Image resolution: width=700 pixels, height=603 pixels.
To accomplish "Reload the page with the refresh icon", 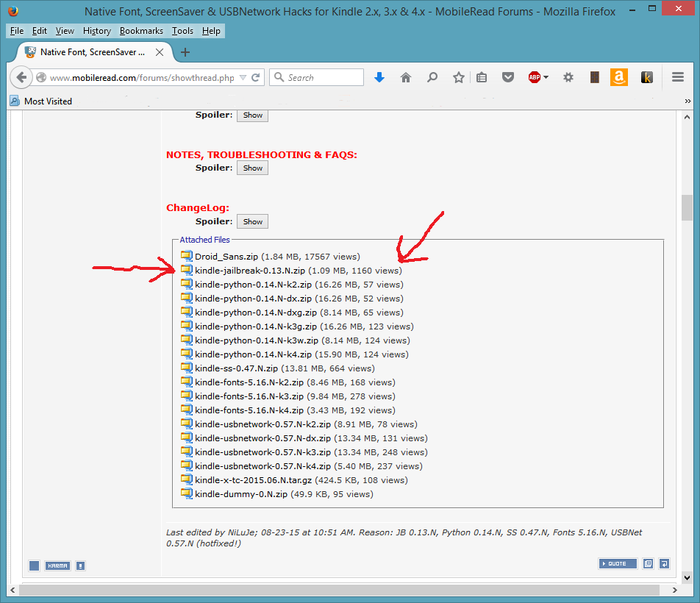I will [x=256, y=78].
